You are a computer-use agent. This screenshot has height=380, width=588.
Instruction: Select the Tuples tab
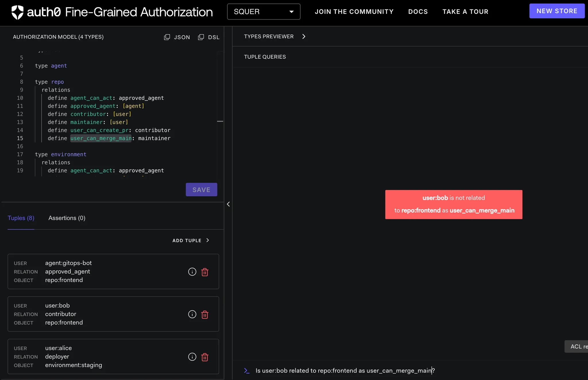[21, 218]
